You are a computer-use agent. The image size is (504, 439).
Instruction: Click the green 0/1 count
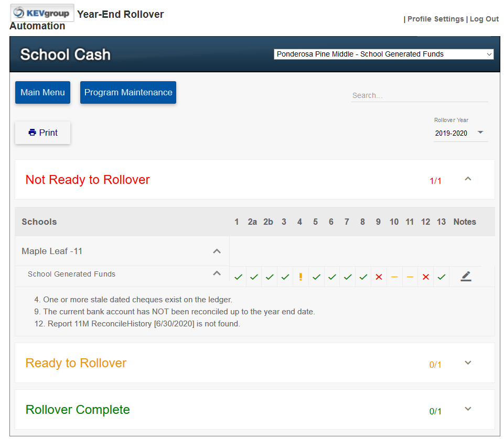click(x=435, y=411)
